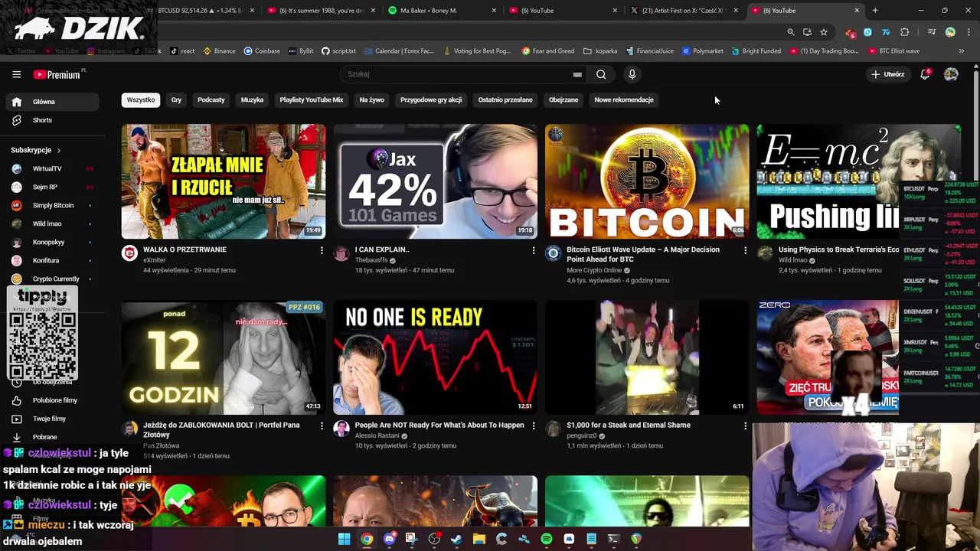This screenshot has height=551, width=980.
Task: Open options for $1,000 for a Steak video
Action: [745, 425]
